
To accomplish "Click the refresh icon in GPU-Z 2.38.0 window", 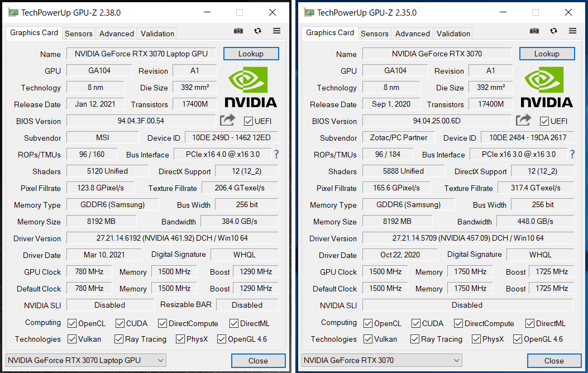I will (x=257, y=31).
